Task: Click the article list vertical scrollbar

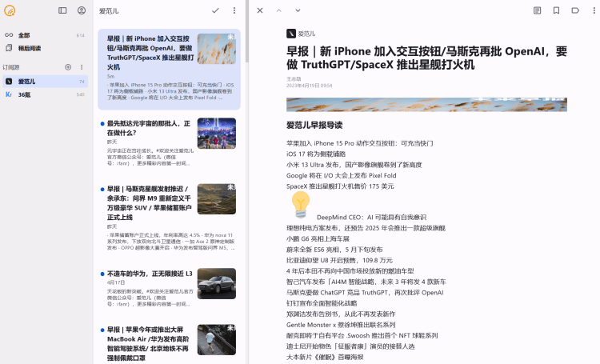Action: (247, 31)
